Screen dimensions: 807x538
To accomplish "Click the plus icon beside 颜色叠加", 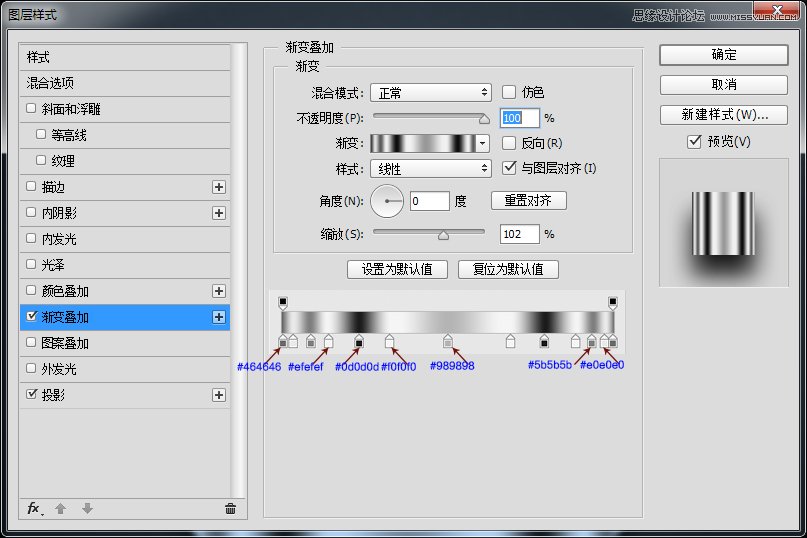I will click(x=219, y=291).
